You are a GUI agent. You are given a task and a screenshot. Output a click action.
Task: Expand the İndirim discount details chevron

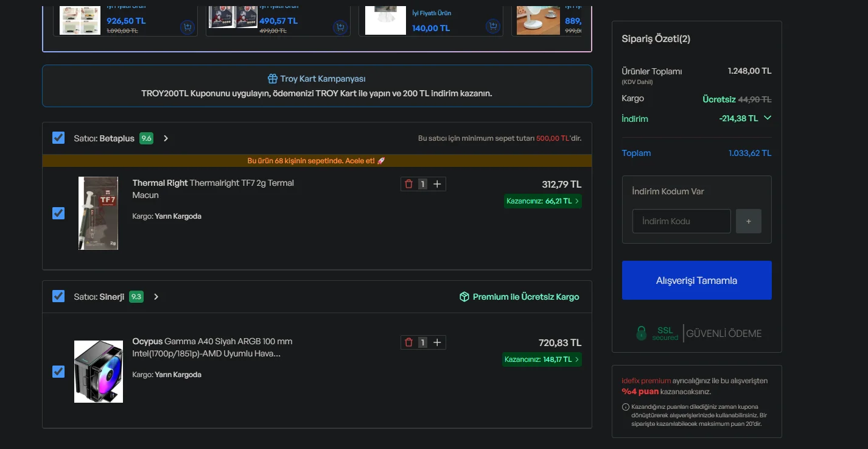768,118
